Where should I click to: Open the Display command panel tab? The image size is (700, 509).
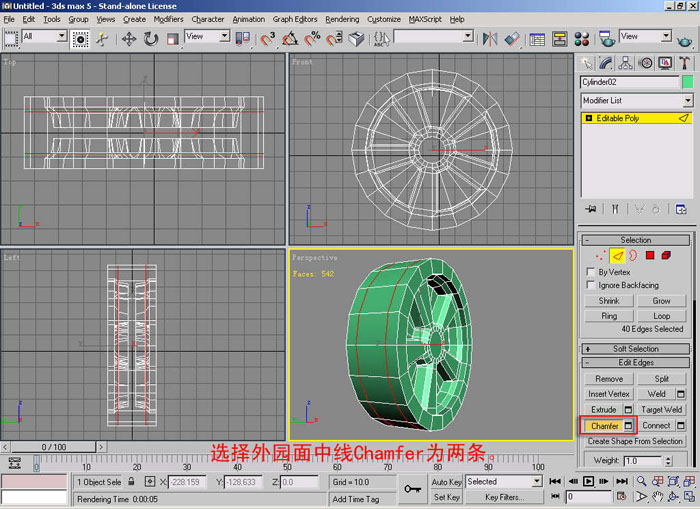click(665, 63)
